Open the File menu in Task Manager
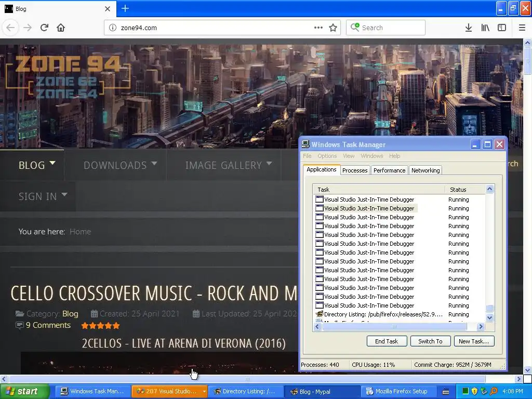This screenshot has width=532, height=399. (307, 156)
